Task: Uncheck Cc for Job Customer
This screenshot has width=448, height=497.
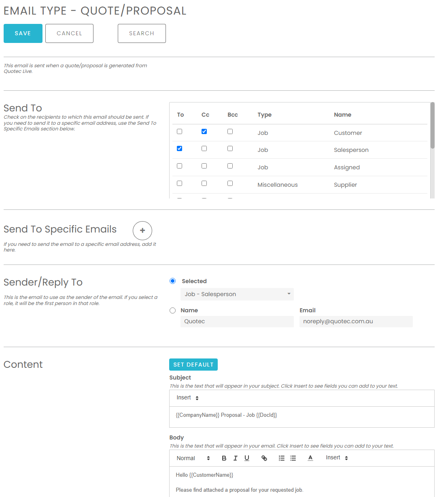Action: (x=204, y=132)
